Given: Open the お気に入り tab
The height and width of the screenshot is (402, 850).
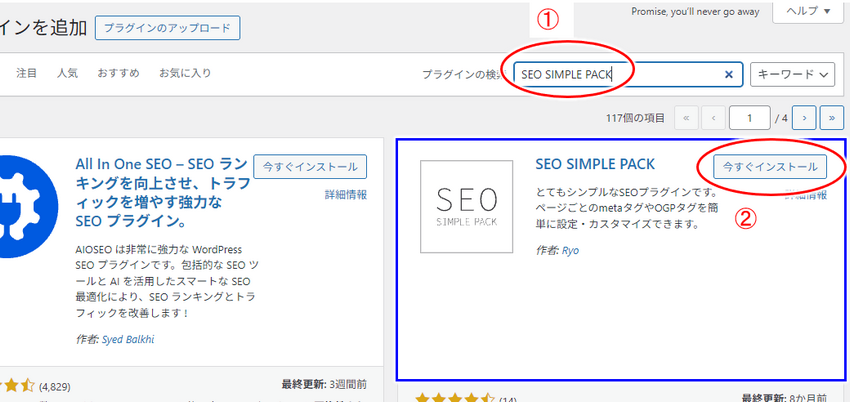Looking at the screenshot, I should tap(185, 73).
